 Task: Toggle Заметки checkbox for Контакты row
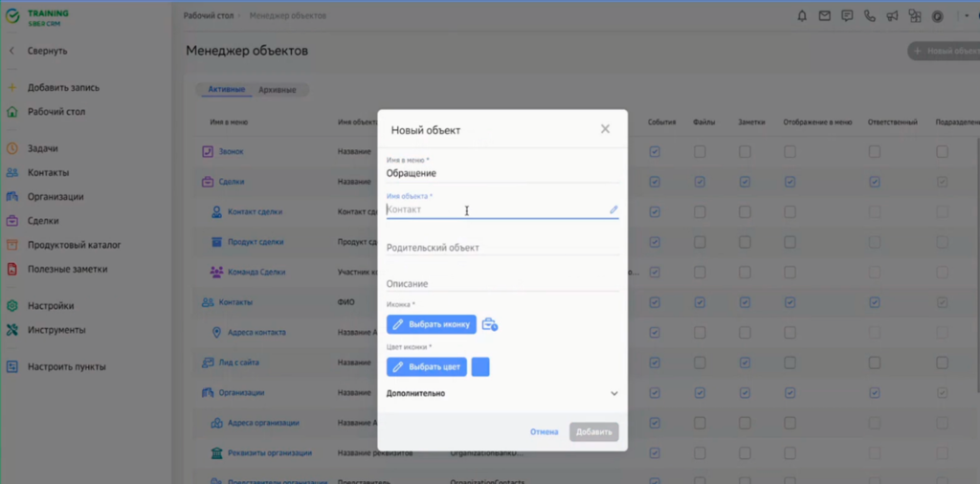(x=745, y=302)
